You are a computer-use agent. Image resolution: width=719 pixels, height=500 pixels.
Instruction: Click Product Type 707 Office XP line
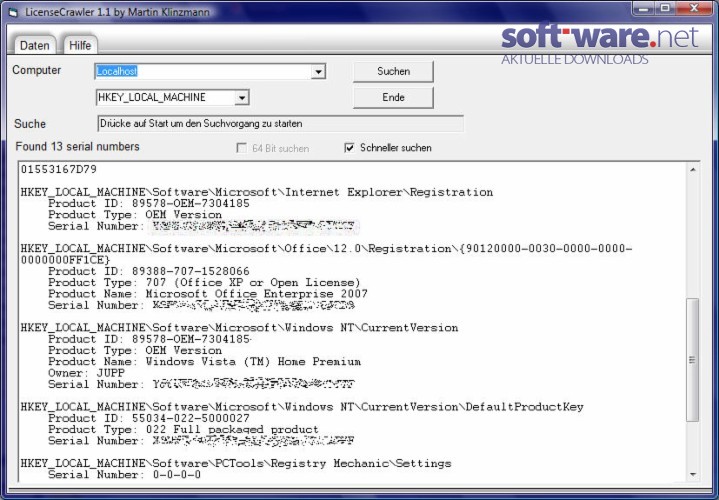[204, 283]
